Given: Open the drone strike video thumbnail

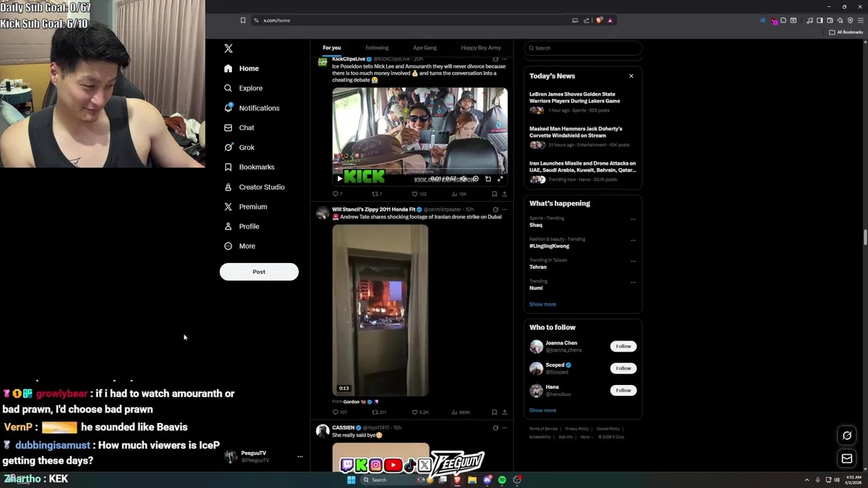Looking at the screenshot, I should 380,310.
